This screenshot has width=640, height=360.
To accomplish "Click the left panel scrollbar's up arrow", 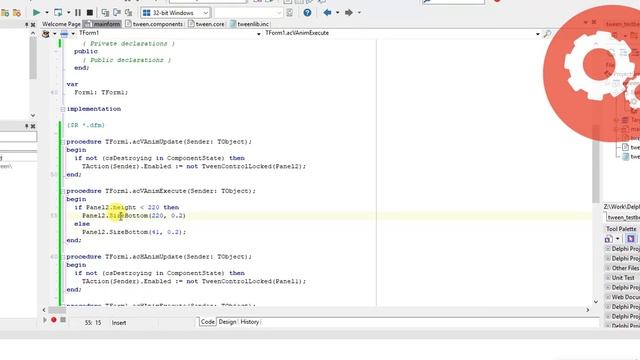I will [x=33, y=33].
